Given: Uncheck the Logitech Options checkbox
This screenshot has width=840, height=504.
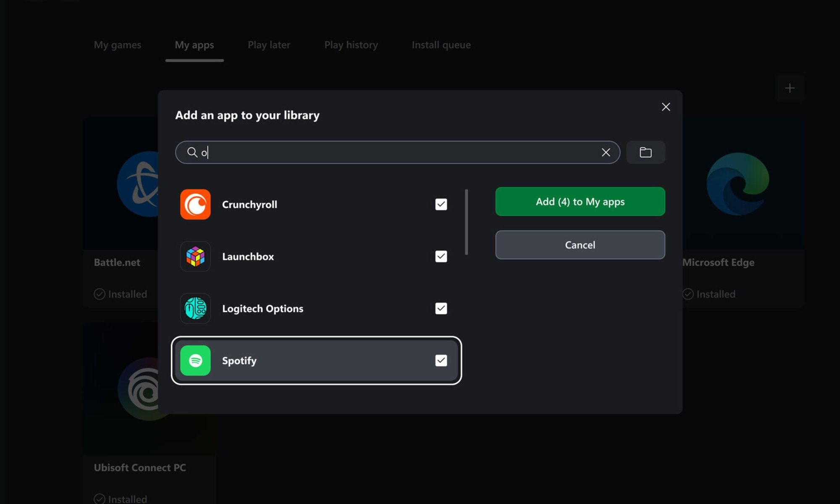Looking at the screenshot, I should 441,309.
